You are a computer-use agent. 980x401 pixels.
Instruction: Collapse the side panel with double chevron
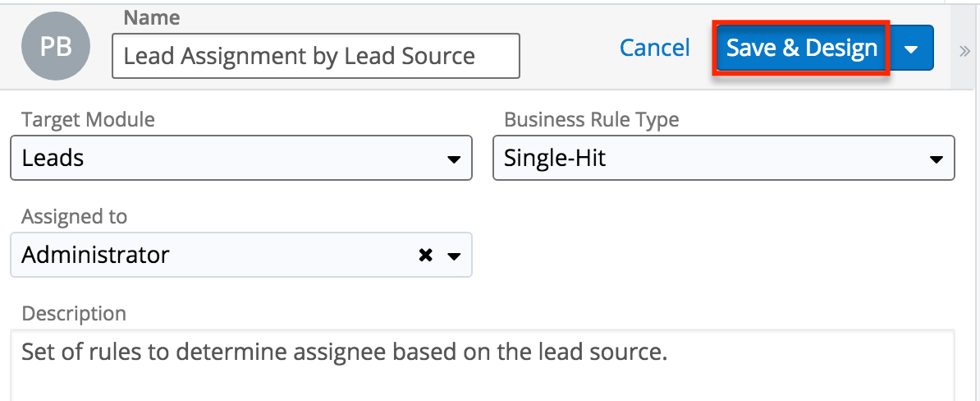(964, 51)
